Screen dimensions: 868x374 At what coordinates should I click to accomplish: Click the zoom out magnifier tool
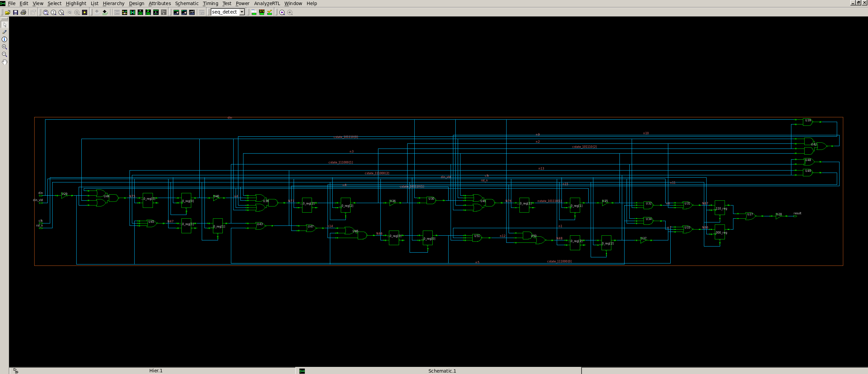point(4,54)
